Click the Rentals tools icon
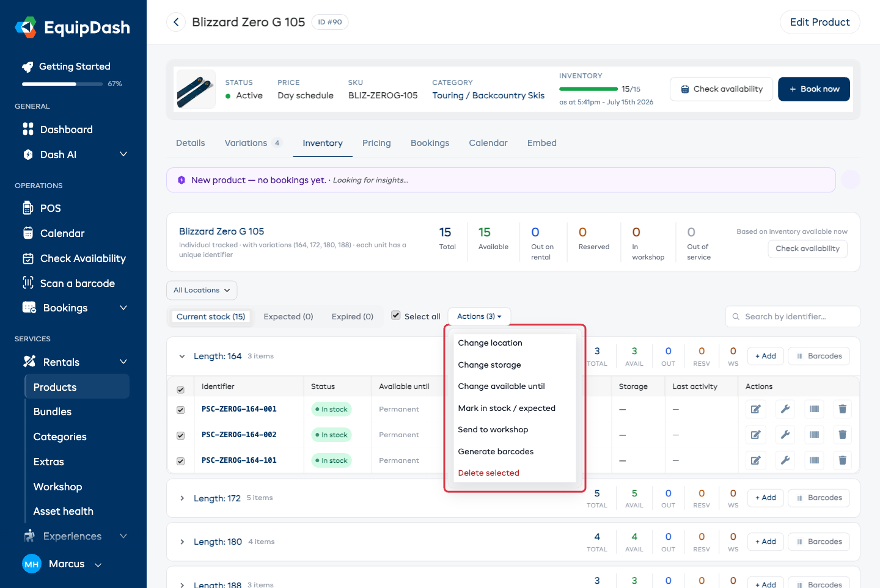Viewport: 880px width, 588px height. point(29,361)
